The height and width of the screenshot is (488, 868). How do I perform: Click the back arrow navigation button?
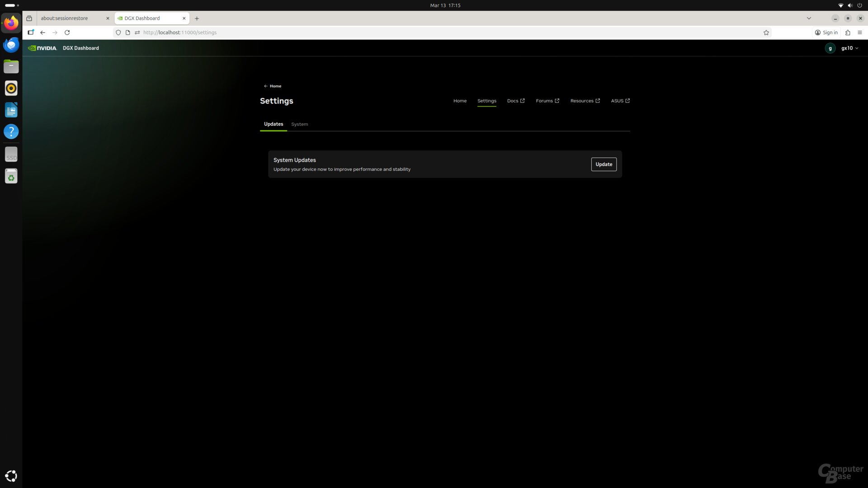tap(42, 33)
